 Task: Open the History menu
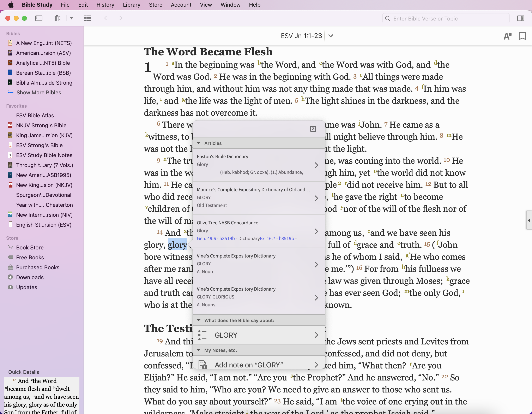tap(105, 5)
